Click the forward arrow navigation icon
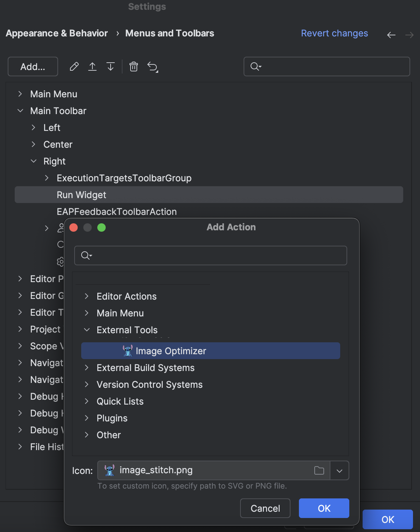 pyautogui.click(x=409, y=35)
